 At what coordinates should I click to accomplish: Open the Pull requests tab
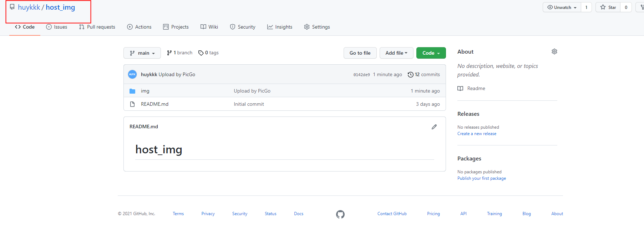click(97, 27)
